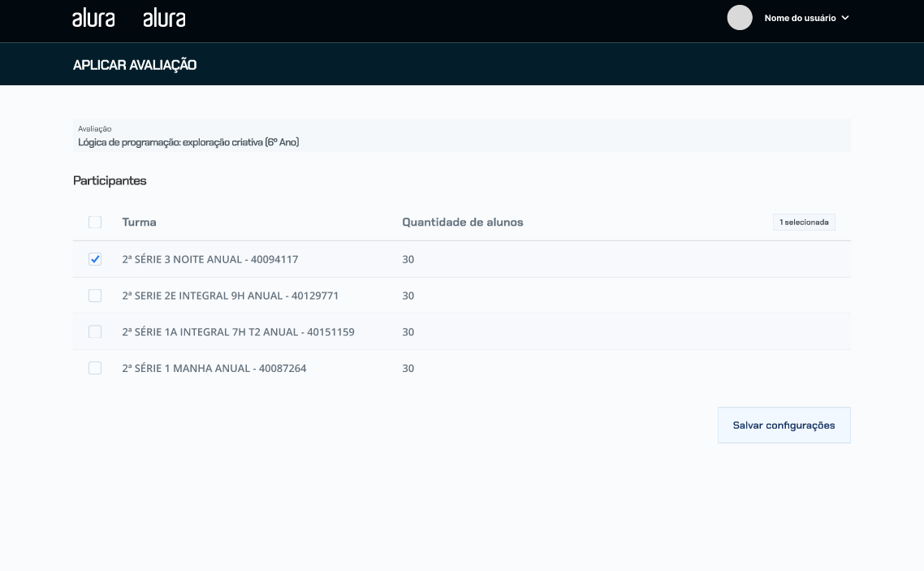The height and width of the screenshot is (571, 924).
Task: Click the first alura logo
Action: (x=93, y=18)
